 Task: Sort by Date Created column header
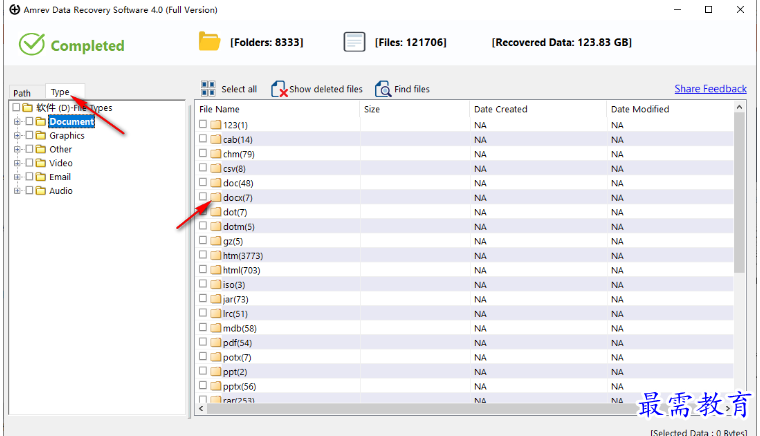point(538,109)
